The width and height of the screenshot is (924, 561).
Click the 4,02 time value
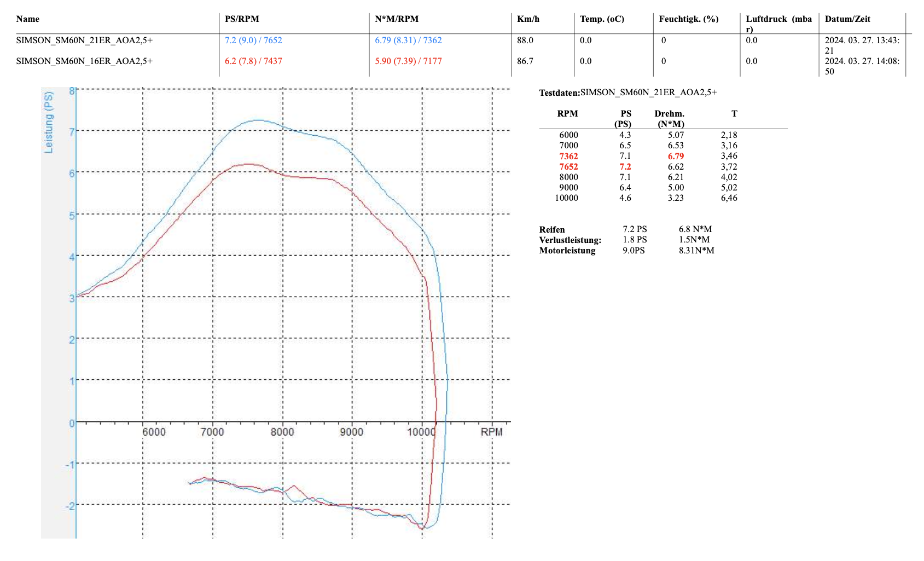click(x=729, y=177)
